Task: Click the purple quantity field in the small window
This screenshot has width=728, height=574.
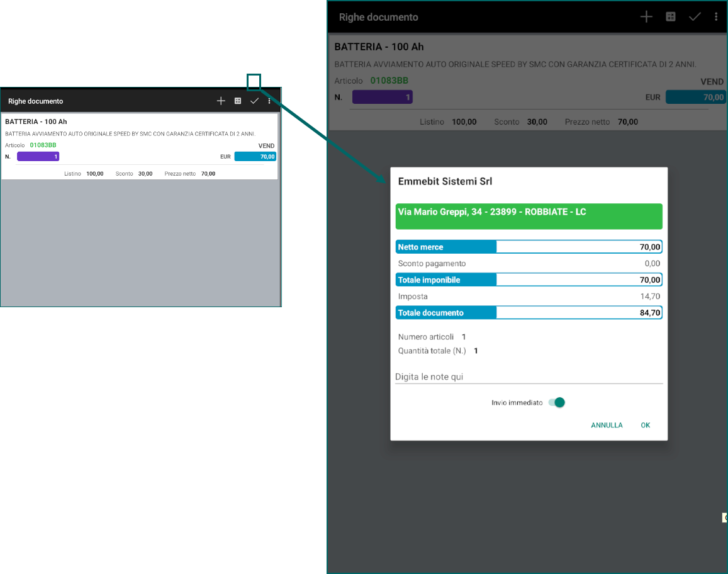Action: click(x=38, y=157)
